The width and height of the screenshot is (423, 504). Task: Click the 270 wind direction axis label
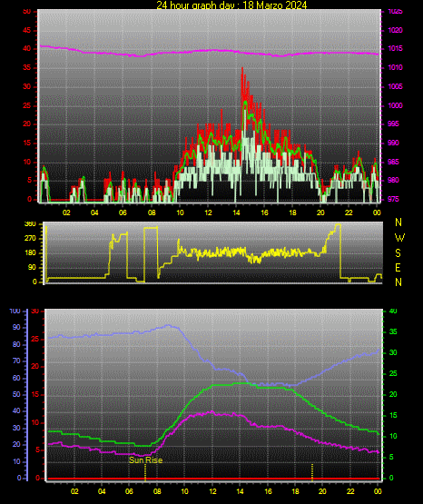coord(30,239)
